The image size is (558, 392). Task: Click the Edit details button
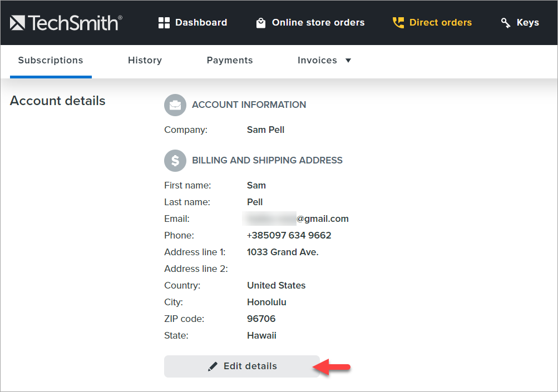pyautogui.click(x=242, y=366)
